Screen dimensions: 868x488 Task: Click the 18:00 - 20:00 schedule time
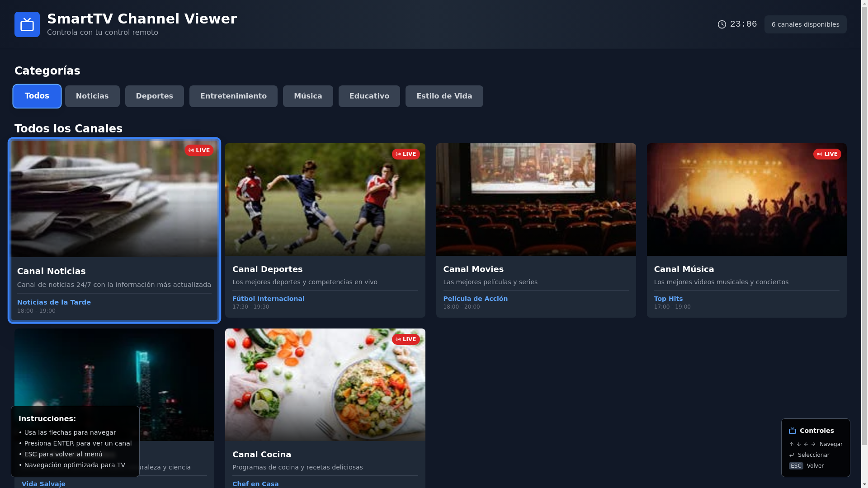(x=462, y=307)
